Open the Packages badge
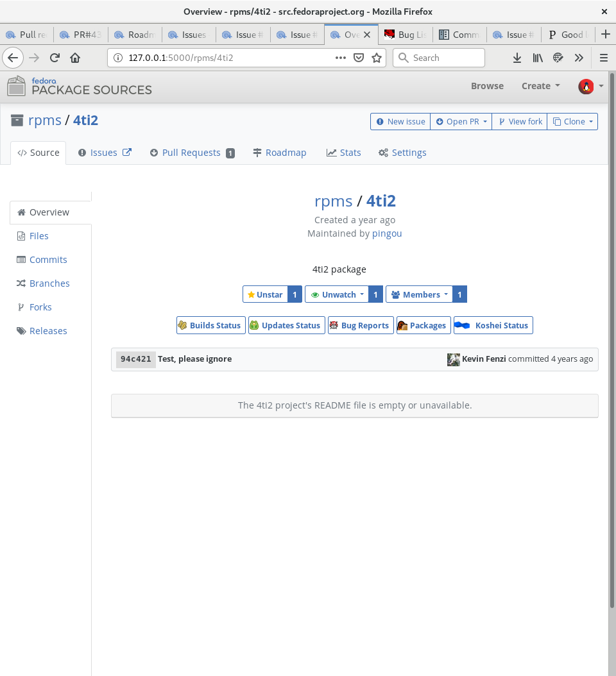Image resolution: width=616 pixels, height=676 pixels. (x=424, y=326)
